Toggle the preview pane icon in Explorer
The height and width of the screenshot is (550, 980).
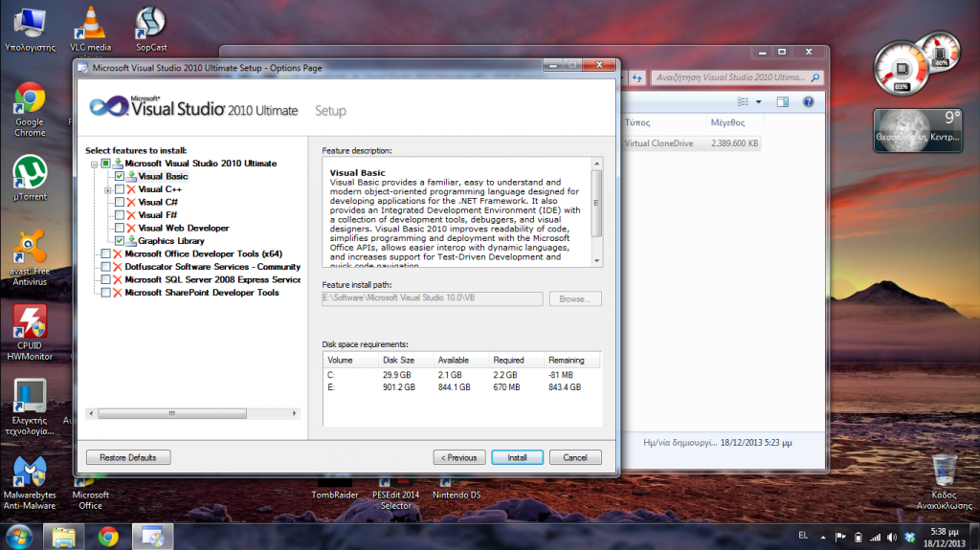(783, 102)
